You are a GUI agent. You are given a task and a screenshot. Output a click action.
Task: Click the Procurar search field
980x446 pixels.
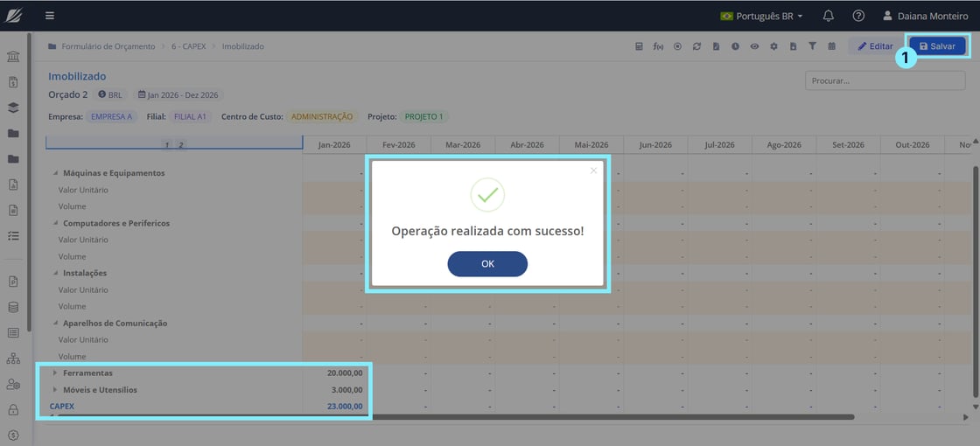click(885, 80)
